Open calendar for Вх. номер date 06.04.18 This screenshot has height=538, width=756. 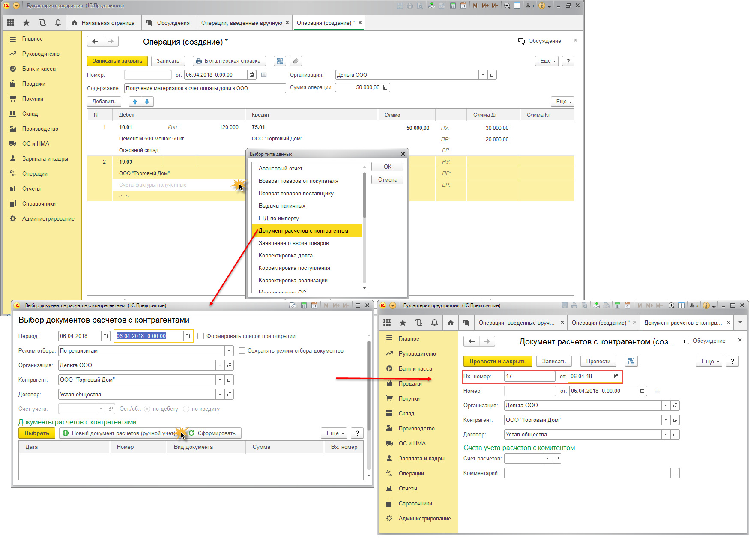point(616,377)
